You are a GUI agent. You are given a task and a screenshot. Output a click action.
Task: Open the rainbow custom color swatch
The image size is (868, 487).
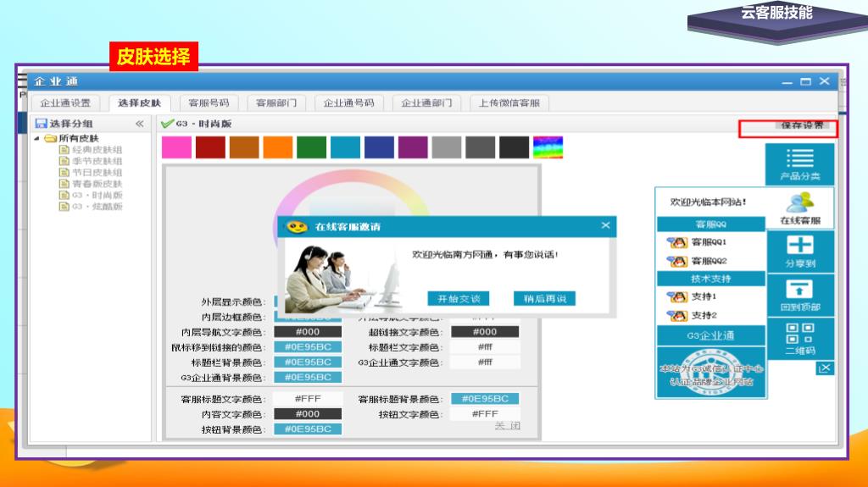pos(548,147)
